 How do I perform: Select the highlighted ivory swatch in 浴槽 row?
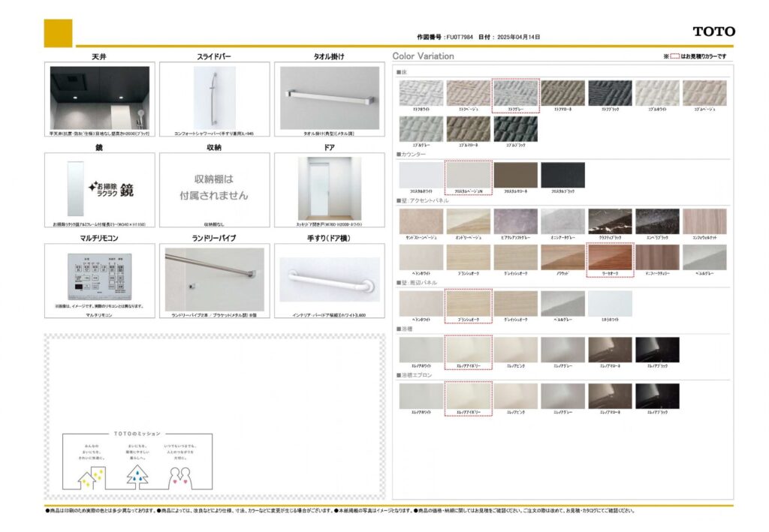click(469, 350)
